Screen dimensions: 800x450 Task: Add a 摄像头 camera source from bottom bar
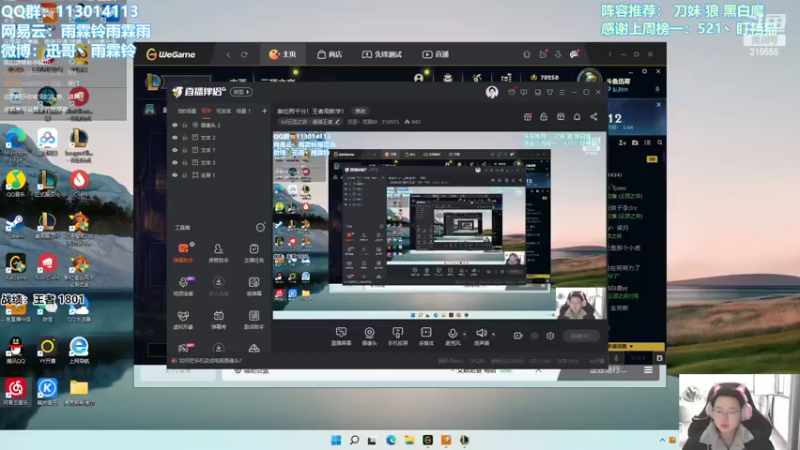tap(369, 336)
